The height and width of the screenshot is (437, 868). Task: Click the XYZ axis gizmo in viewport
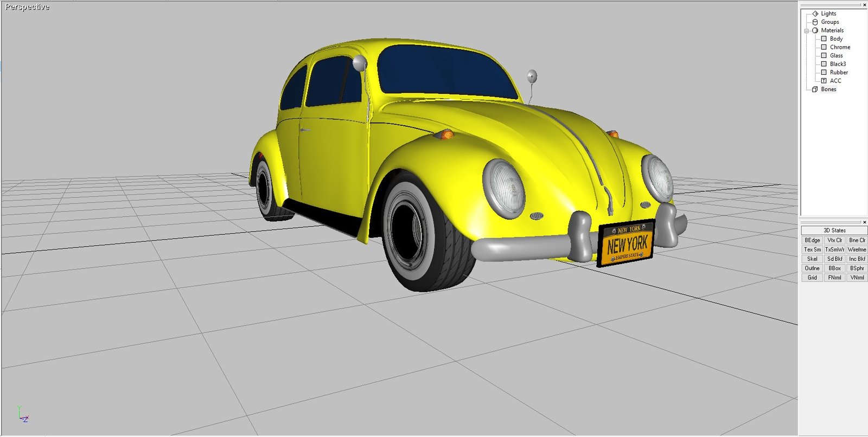23,415
